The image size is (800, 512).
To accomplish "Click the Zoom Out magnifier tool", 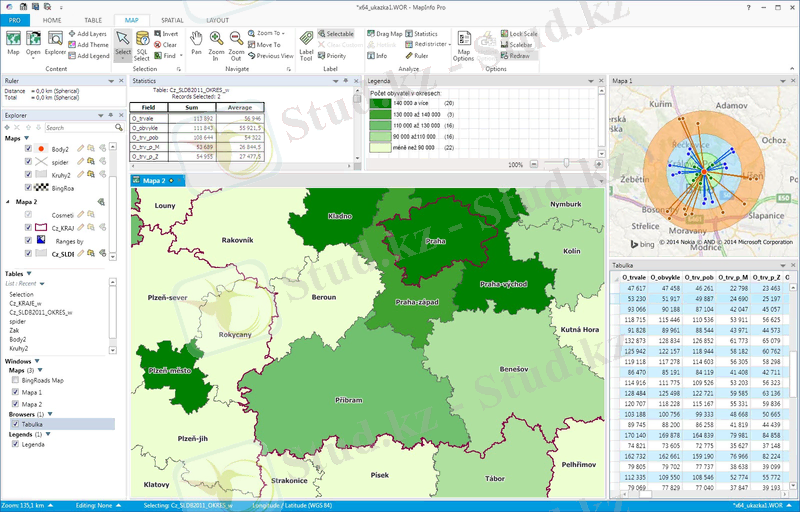I will coord(235,44).
